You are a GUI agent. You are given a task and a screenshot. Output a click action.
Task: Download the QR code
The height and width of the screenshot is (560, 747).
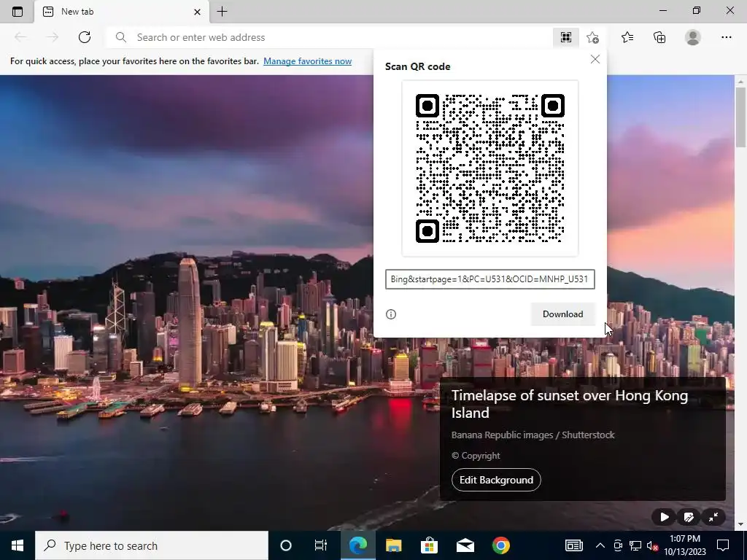click(x=562, y=314)
